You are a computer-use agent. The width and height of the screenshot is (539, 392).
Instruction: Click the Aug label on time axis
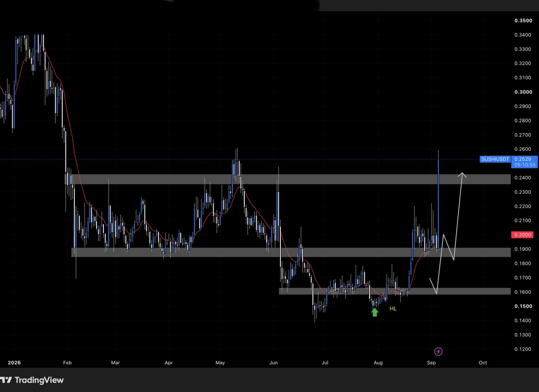[378, 363]
